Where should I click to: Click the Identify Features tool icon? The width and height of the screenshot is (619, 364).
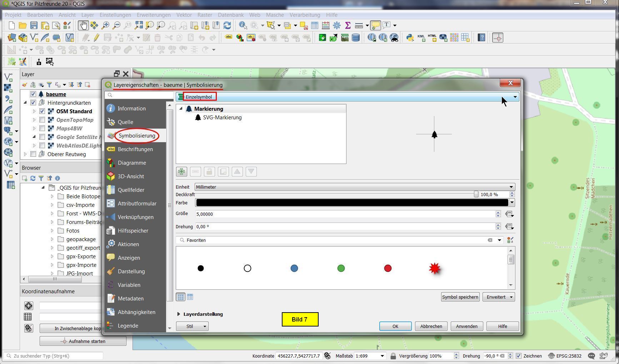click(x=243, y=25)
